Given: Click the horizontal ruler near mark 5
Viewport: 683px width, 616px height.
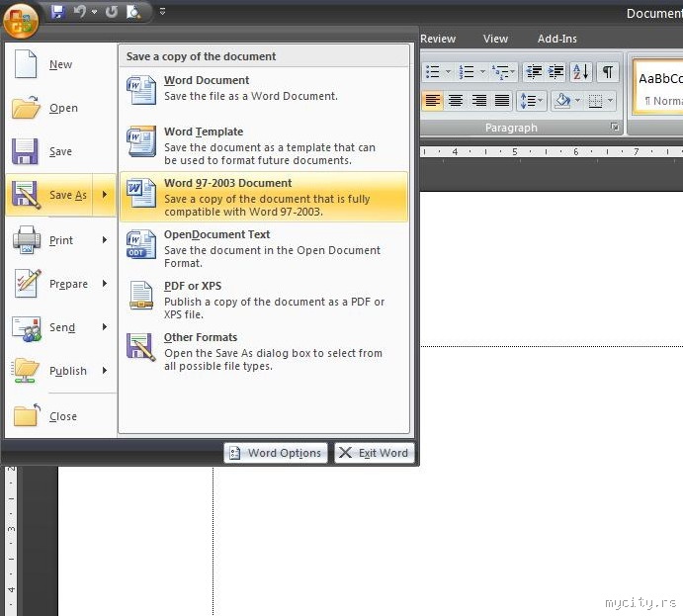Looking at the screenshot, I should 515,152.
